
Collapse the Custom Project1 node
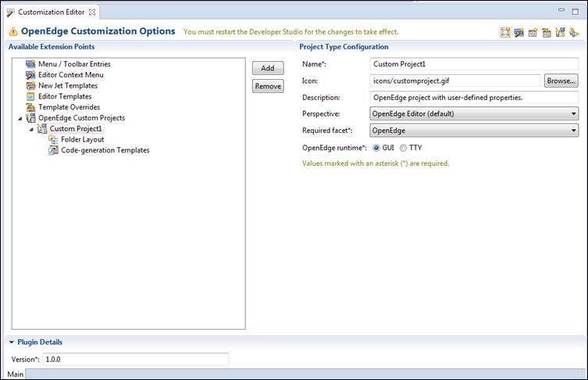pos(31,130)
